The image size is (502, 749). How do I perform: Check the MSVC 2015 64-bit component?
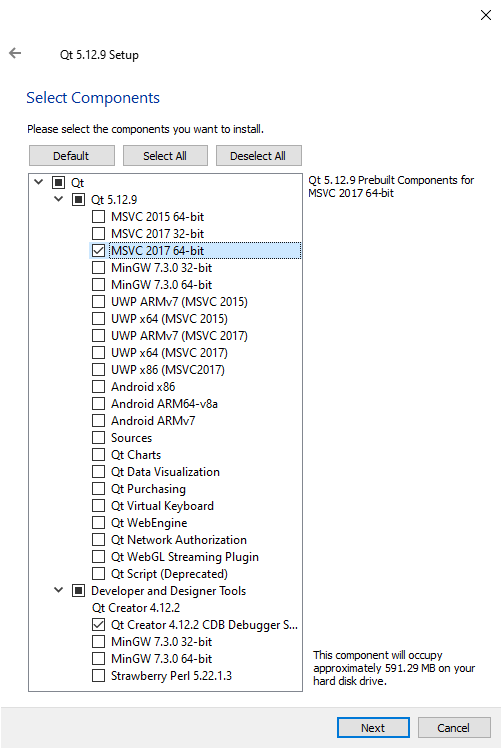[x=98, y=217]
